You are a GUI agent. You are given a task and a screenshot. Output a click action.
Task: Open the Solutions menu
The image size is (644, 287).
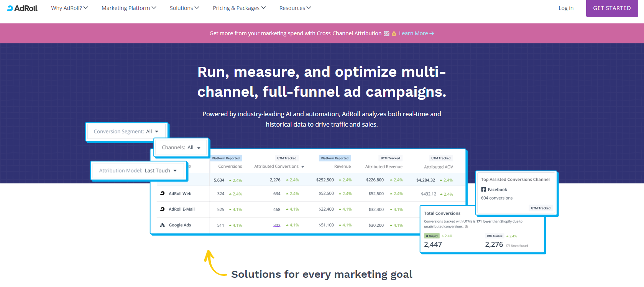pos(184,8)
